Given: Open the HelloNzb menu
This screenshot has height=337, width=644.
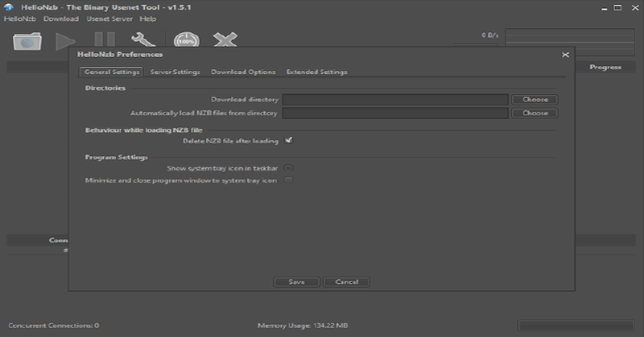Looking at the screenshot, I should point(20,18).
